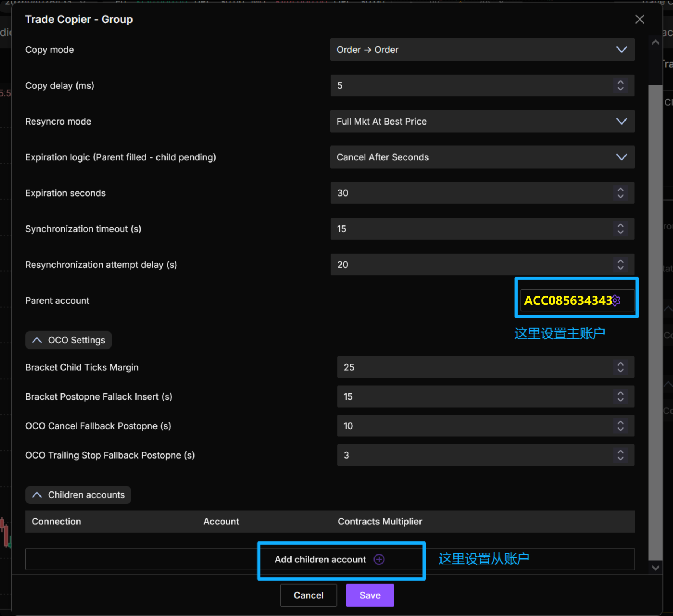Collapse the OCO Settings section

68,340
